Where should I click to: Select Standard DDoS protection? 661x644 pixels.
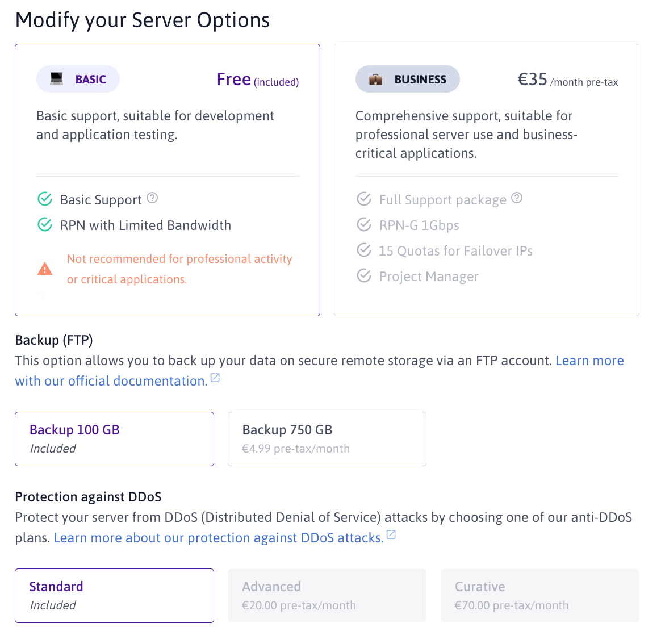114,596
